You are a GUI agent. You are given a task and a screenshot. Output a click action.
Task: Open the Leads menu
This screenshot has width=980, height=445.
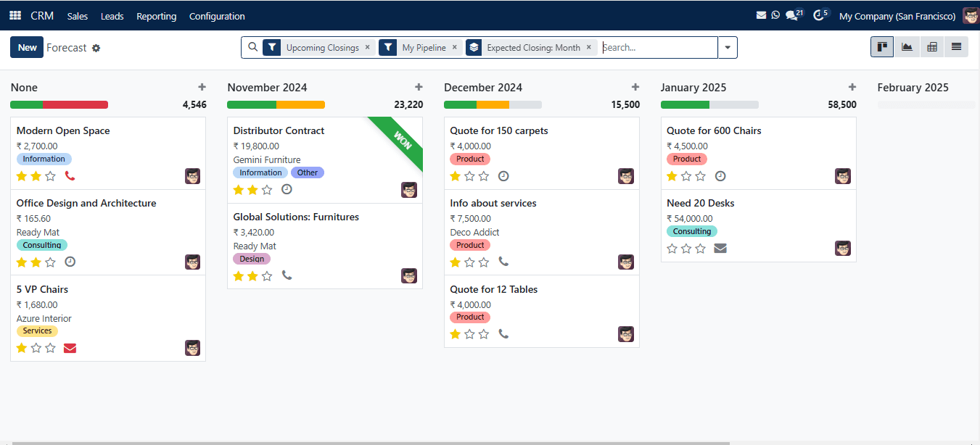click(x=112, y=16)
